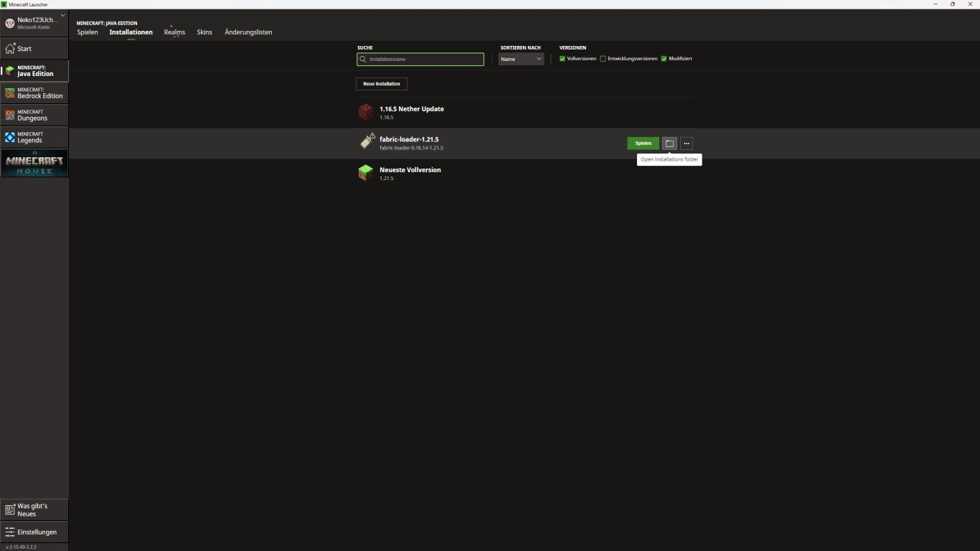Disable the Modifiziert filter
The height and width of the screenshot is (551, 980).
(664, 58)
